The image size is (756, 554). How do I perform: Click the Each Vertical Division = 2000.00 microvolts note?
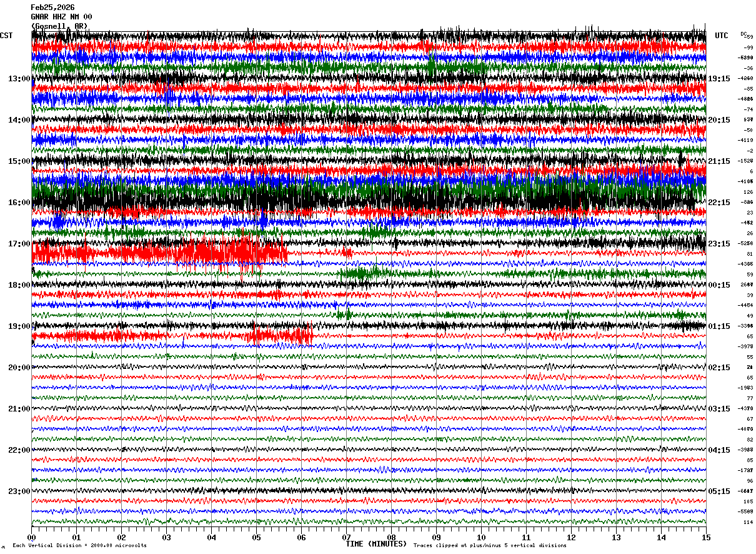(79, 546)
